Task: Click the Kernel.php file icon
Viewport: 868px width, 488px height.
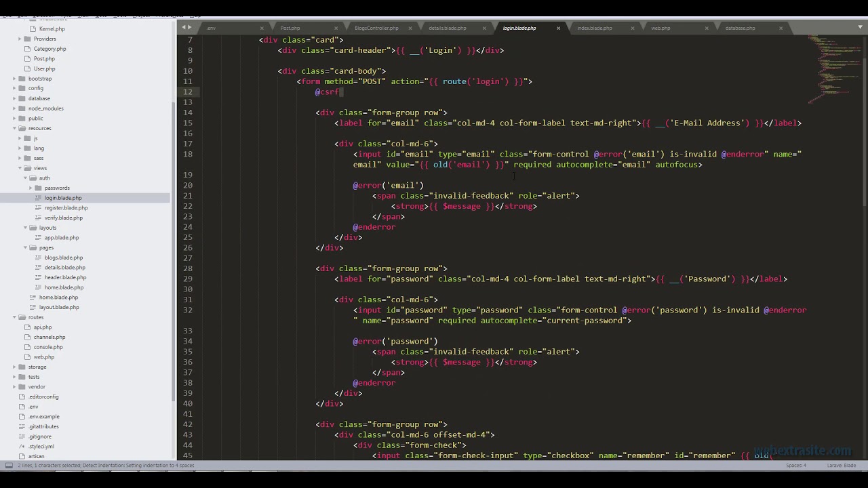Action: pyautogui.click(x=33, y=29)
